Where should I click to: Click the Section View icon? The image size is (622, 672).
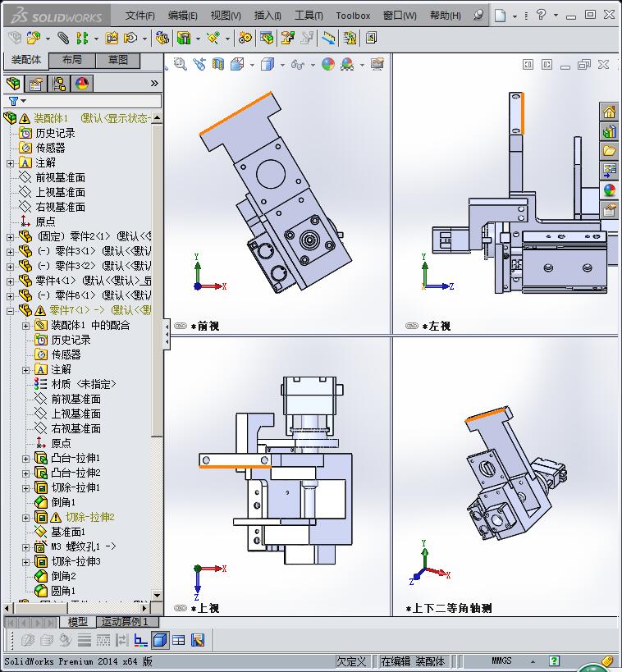pyautogui.click(x=218, y=64)
